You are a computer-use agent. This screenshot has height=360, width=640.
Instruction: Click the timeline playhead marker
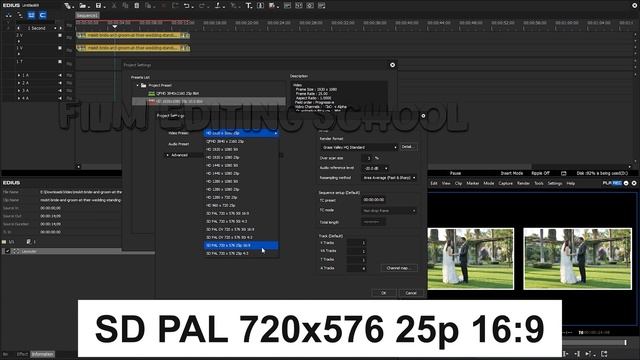coord(115,27)
